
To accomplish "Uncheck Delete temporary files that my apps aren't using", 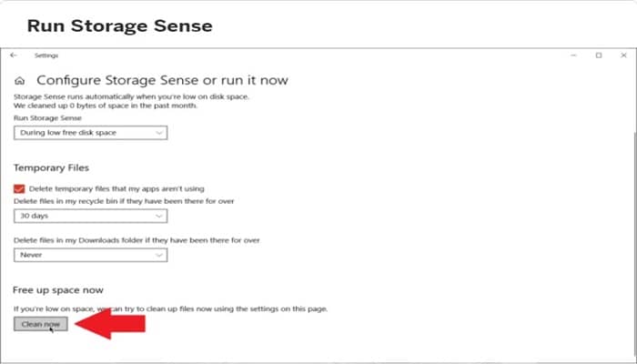I will [x=19, y=189].
